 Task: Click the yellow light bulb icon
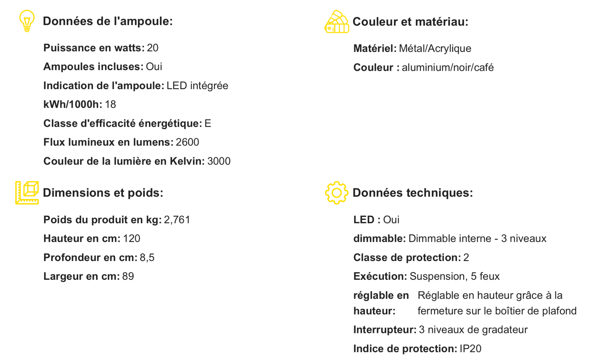(x=27, y=21)
